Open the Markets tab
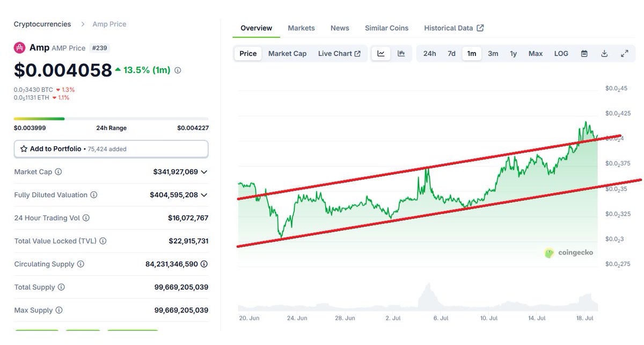The height and width of the screenshot is (345, 644). pos(301,28)
